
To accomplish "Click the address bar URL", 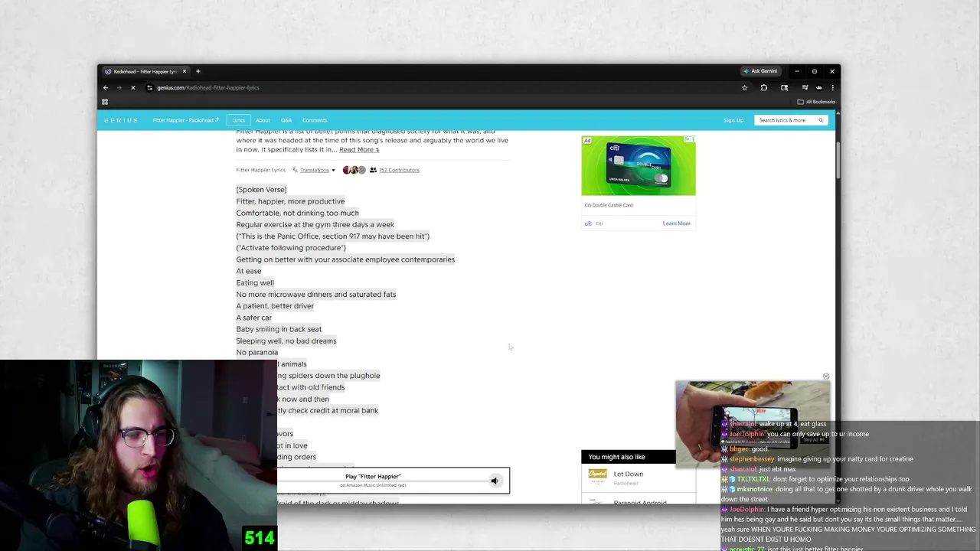I will point(208,87).
